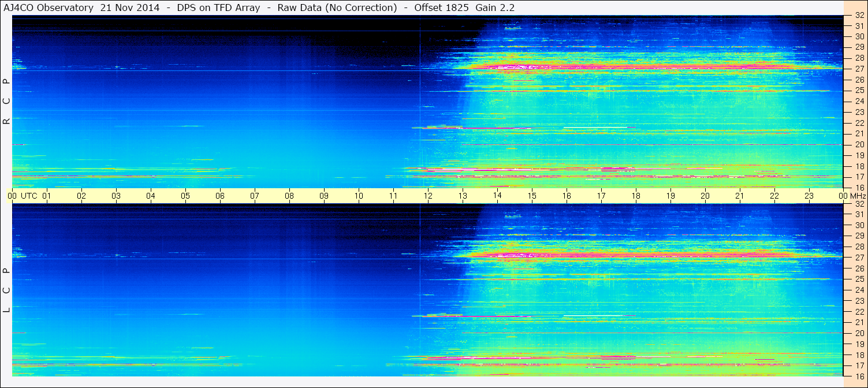Click the 21 hour mark on UTC axis
Viewport: 868px width, 388px height.
point(740,196)
